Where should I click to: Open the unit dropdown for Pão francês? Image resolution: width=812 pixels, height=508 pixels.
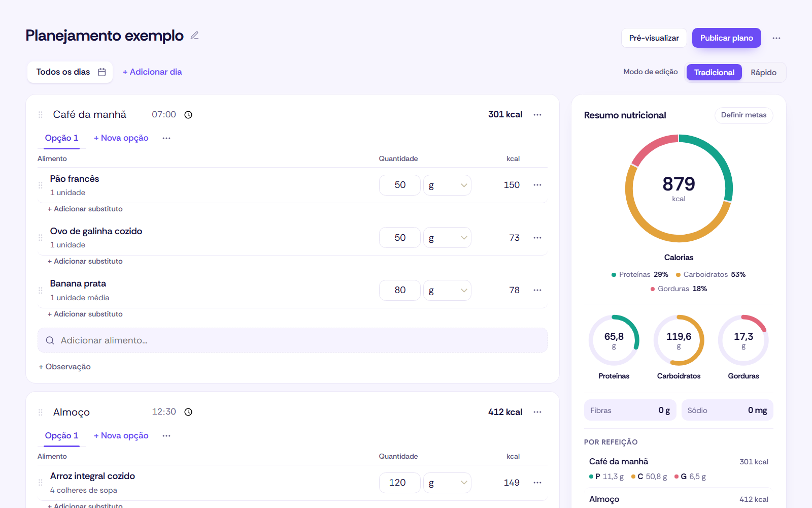click(447, 185)
